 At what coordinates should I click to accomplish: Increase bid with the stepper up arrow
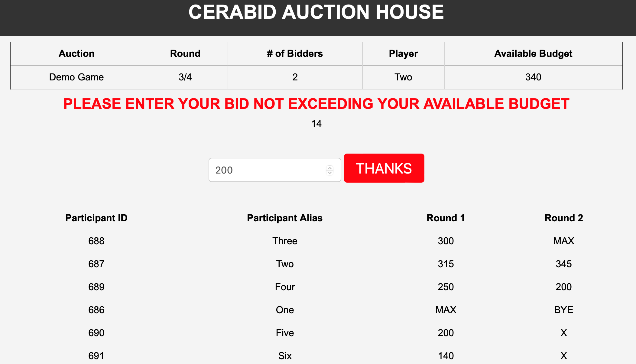pos(330,167)
